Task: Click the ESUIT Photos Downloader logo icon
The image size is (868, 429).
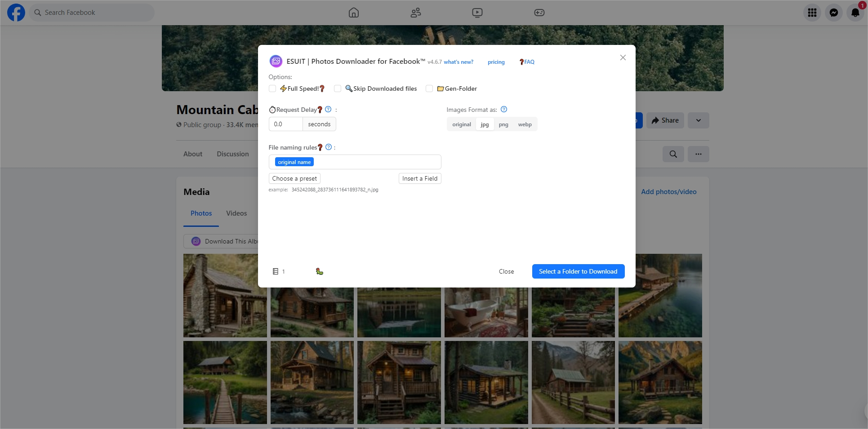Action: (276, 61)
